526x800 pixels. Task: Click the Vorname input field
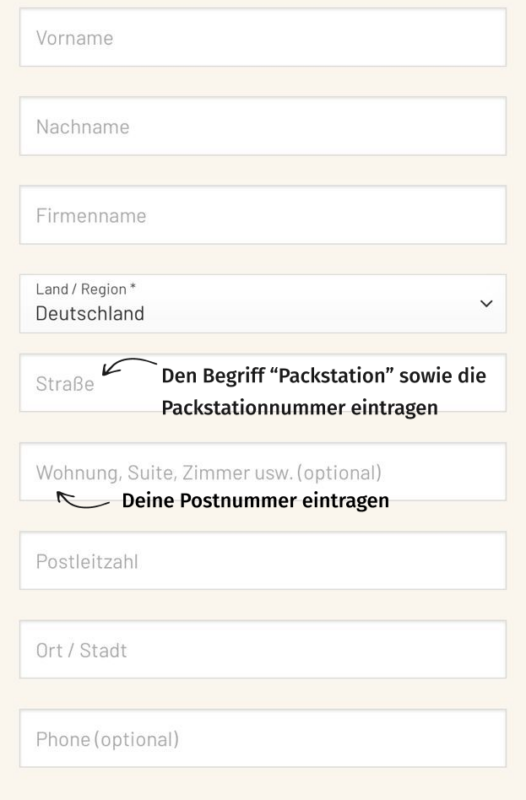(263, 37)
